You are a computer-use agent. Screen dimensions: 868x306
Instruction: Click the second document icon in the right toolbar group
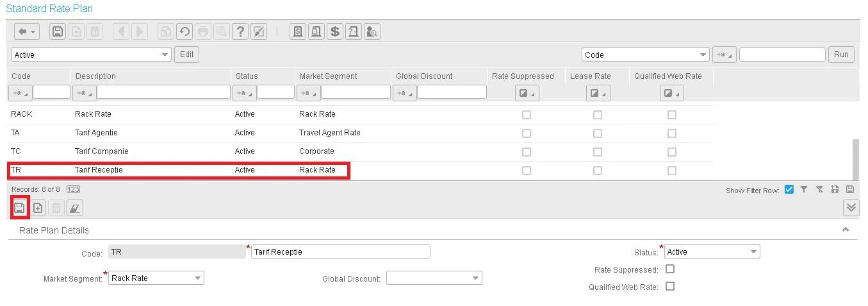click(x=316, y=31)
